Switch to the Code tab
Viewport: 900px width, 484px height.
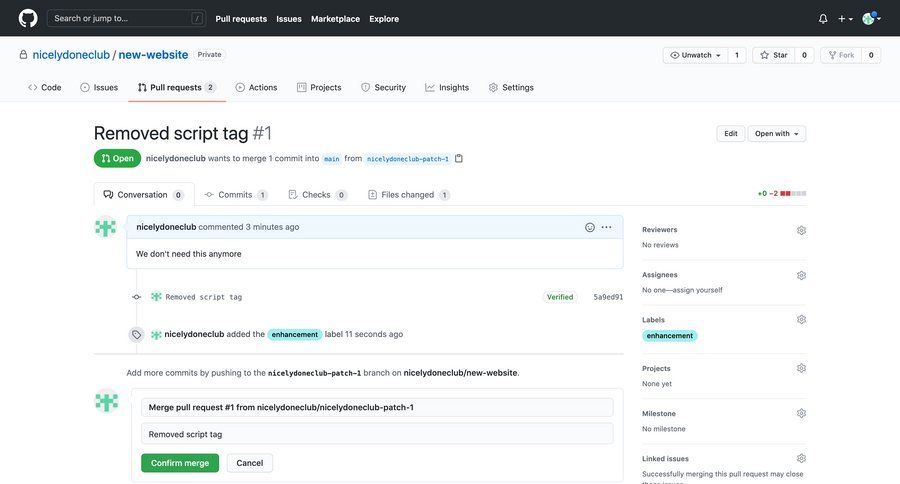pos(45,87)
